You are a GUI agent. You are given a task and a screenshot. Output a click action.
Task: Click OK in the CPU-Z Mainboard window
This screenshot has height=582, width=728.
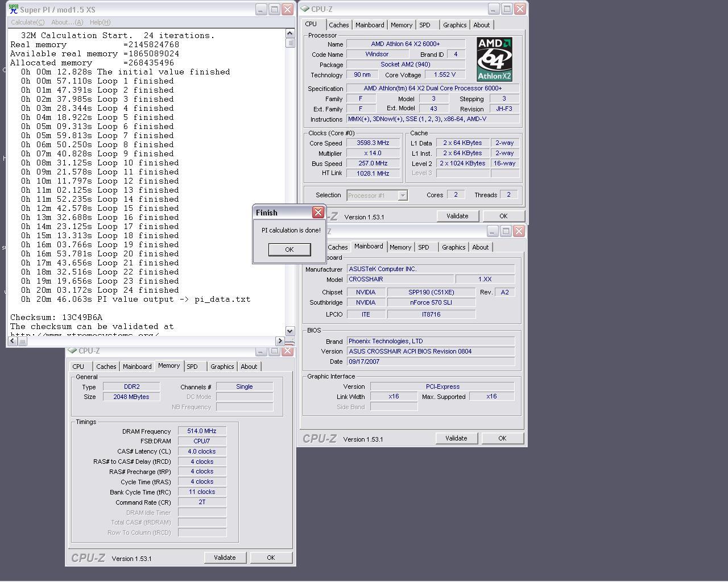click(x=502, y=438)
